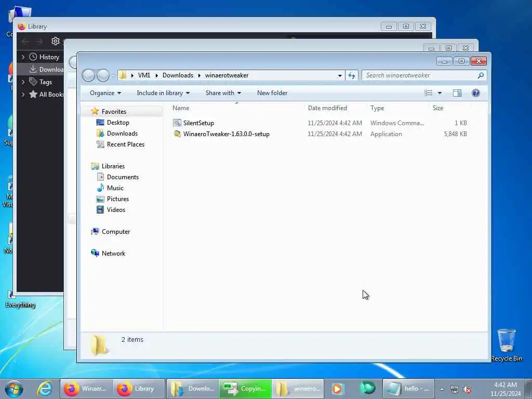532x399 pixels.
Task: Select Computer in navigation pane
Action: 116,232
